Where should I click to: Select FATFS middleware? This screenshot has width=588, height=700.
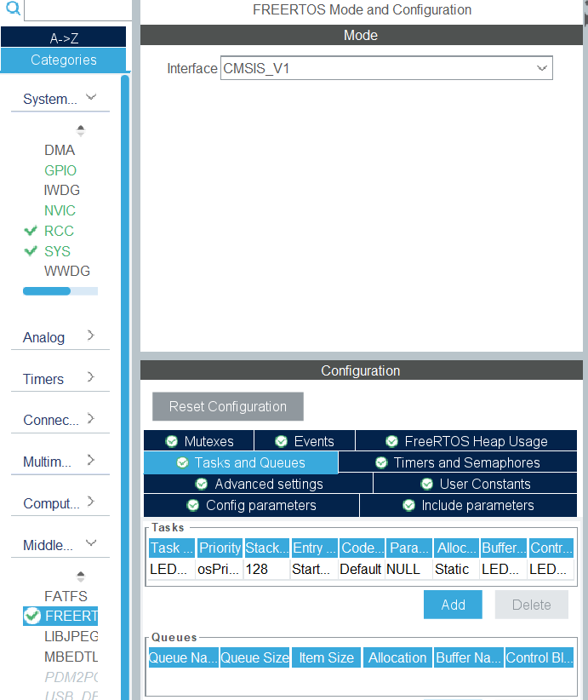pyautogui.click(x=66, y=596)
